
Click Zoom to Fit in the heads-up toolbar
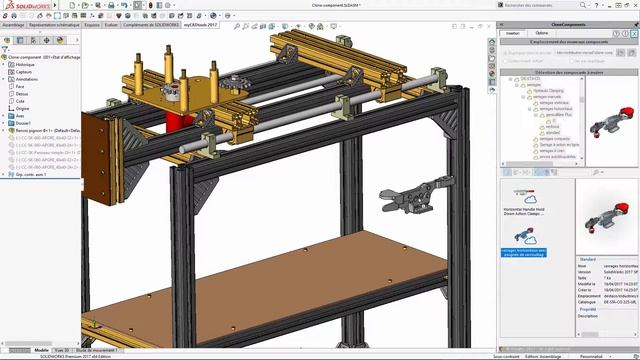click(x=237, y=27)
